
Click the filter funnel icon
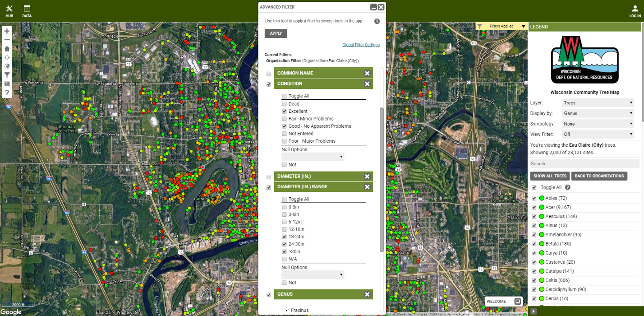pyautogui.click(x=6, y=75)
